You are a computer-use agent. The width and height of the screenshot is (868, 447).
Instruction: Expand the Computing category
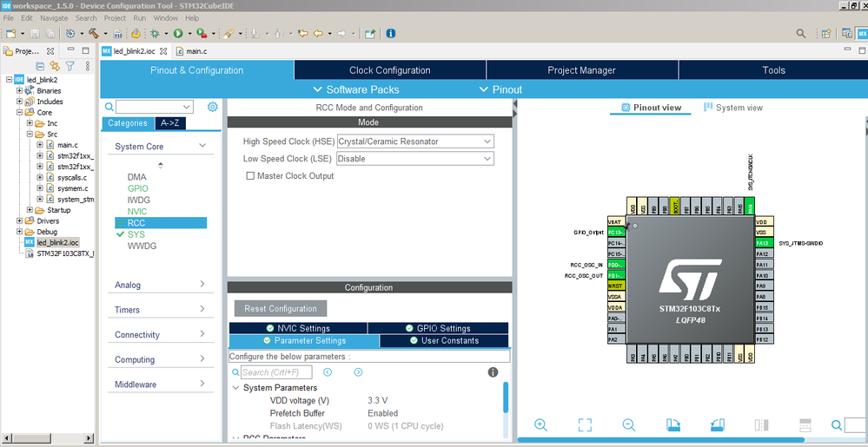(x=202, y=358)
